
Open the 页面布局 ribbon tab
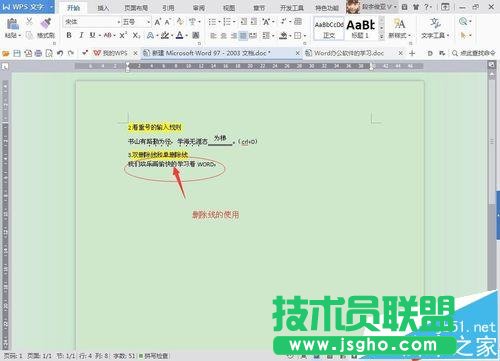click(x=136, y=8)
